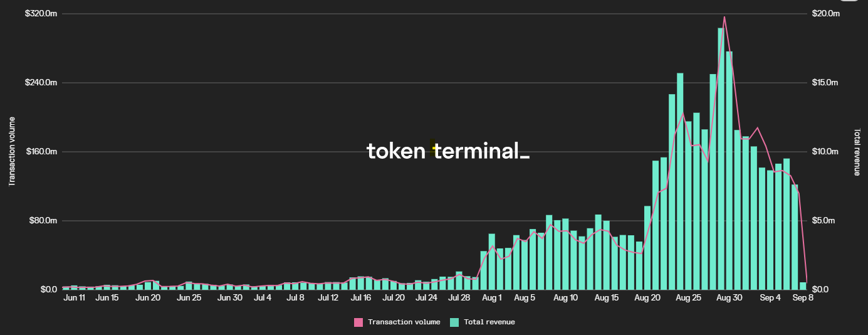
Task: Click the transaction volume line peak
Action: pos(724,17)
